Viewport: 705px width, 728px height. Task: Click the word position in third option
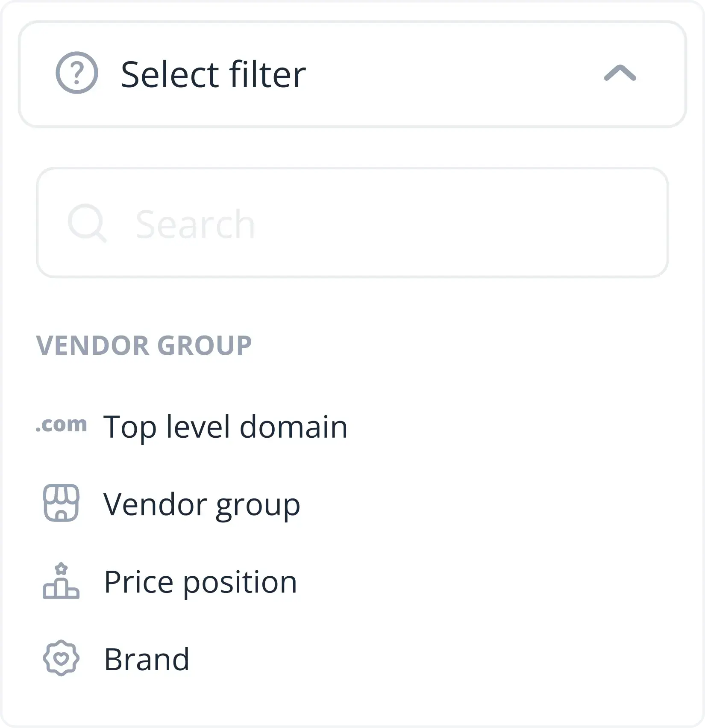click(x=240, y=583)
